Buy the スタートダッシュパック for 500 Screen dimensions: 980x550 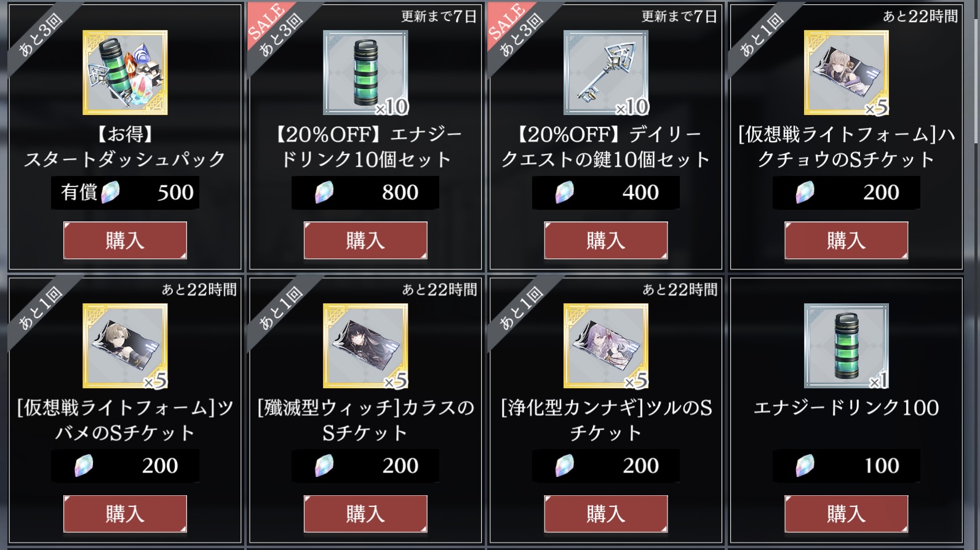pyautogui.click(x=125, y=241)
